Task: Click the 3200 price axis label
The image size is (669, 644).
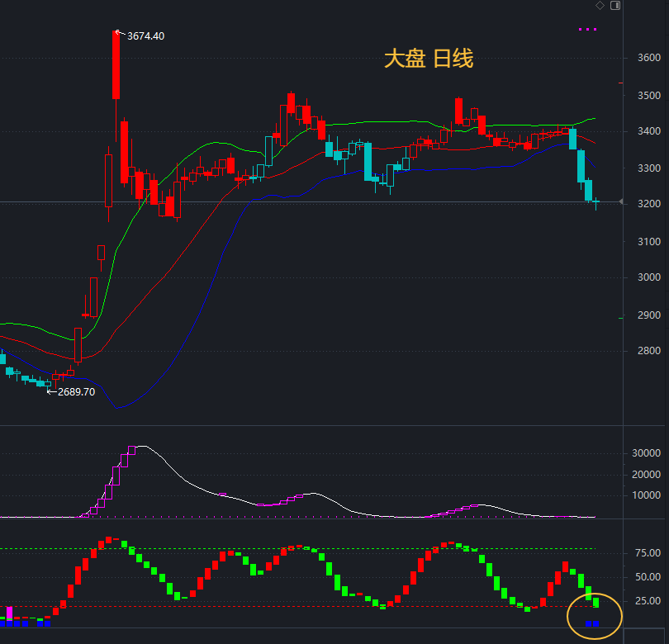Action: [649, 204]
